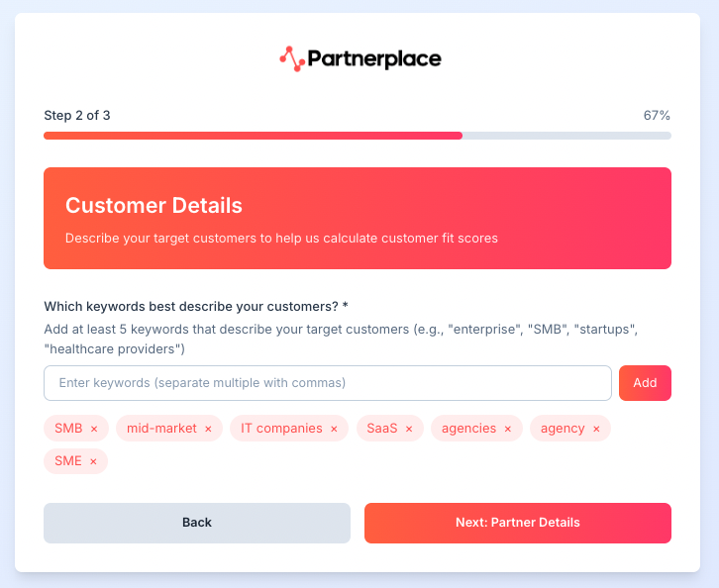Focus the Enter keywords input field

tap(327, 383)
